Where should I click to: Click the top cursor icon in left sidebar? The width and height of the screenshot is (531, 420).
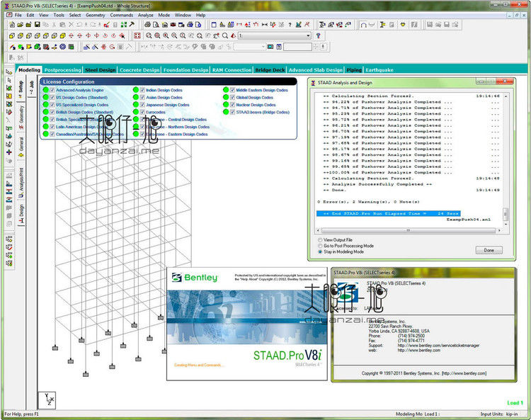(9, 72)
